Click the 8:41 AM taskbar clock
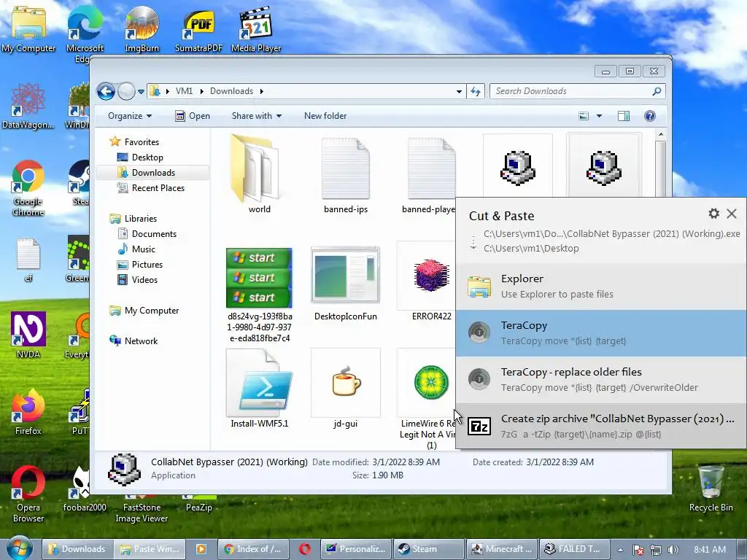The height and width of the screenshot is (560, 747). (710, 549)
